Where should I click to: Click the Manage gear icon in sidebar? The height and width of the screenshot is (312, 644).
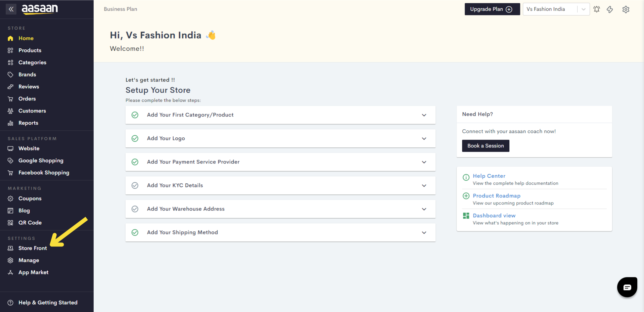(10, 260)
